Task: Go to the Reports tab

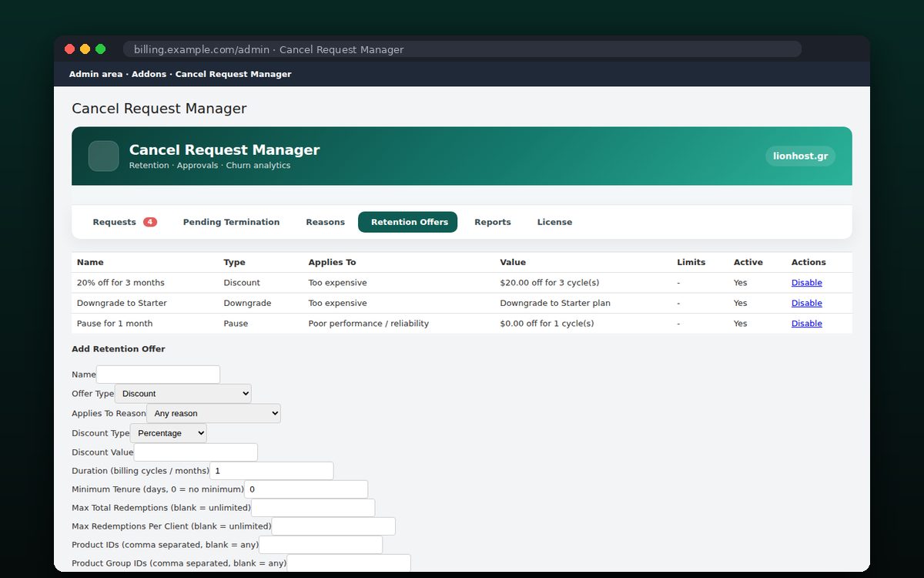Action: [493, 222]
